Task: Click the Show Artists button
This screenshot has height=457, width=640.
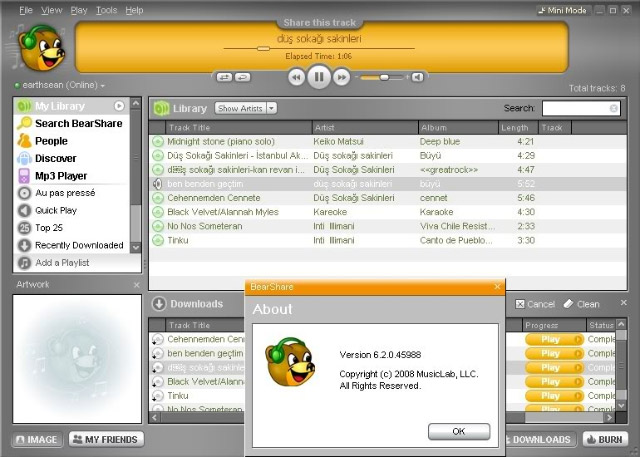Action: [x=240, y=108]
